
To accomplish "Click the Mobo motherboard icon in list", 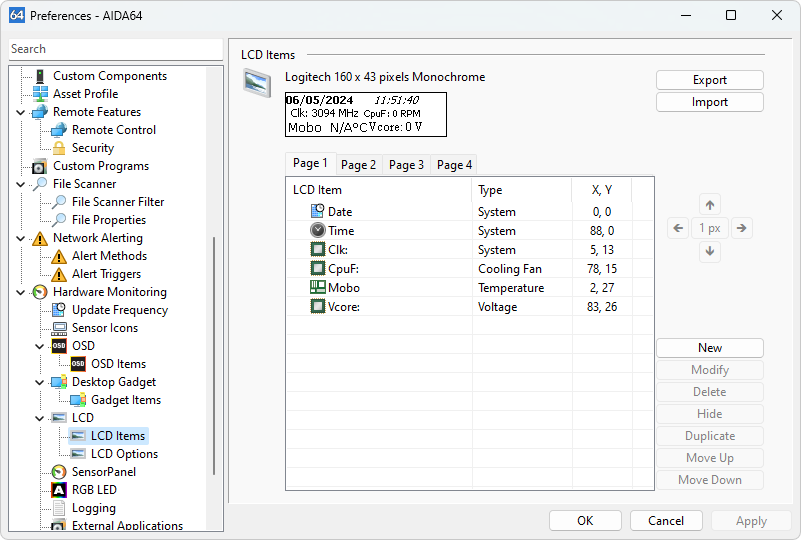I will coord(318,288).
